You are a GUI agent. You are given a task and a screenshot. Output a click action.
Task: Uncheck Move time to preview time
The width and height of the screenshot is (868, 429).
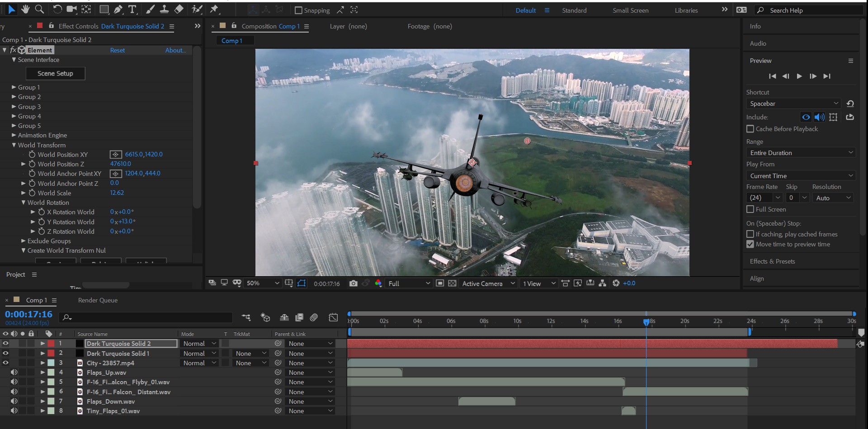750,244
